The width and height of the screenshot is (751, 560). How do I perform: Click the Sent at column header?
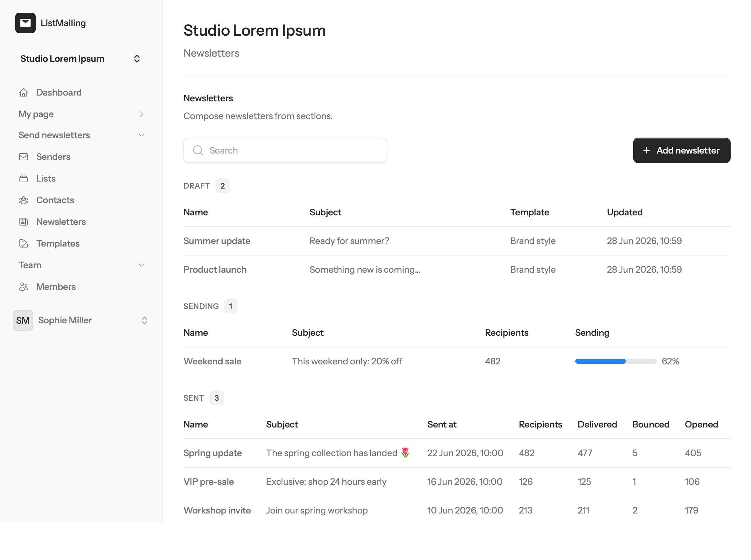point(441,425)
